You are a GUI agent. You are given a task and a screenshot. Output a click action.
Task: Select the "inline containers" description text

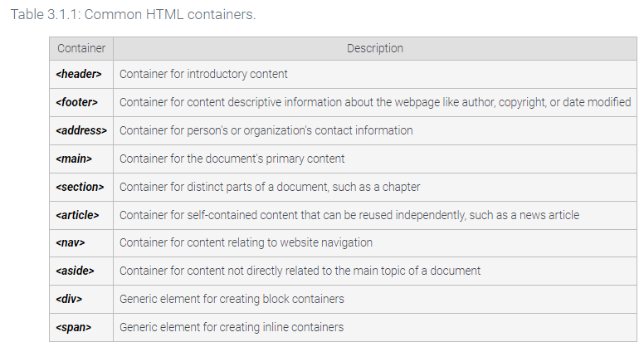232,327
